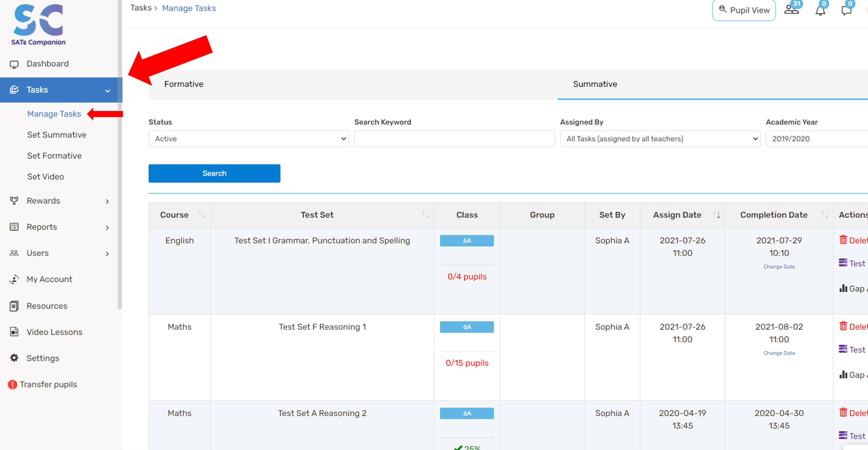Viewport: 868px width, 450px height.
Task: Click Gap analysis chart icon in English row
Action: click(x=843, y=288)
